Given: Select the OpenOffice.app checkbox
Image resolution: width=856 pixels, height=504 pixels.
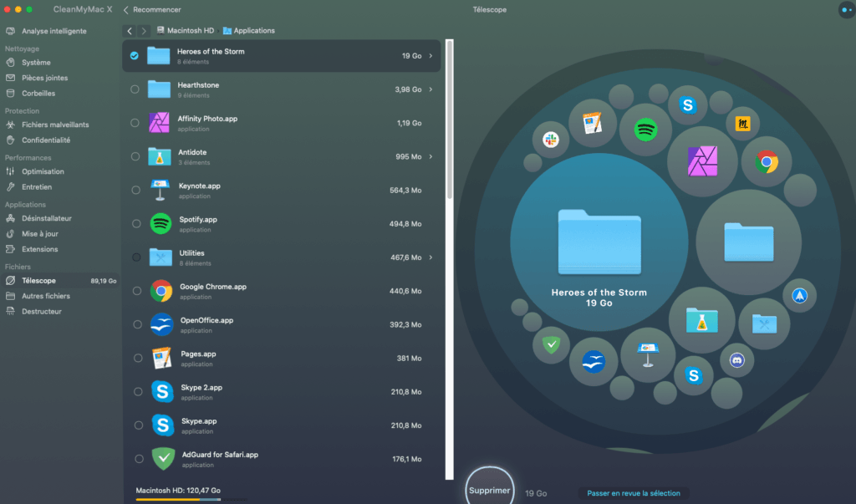Looking at the screenshot, I should 138,324.
